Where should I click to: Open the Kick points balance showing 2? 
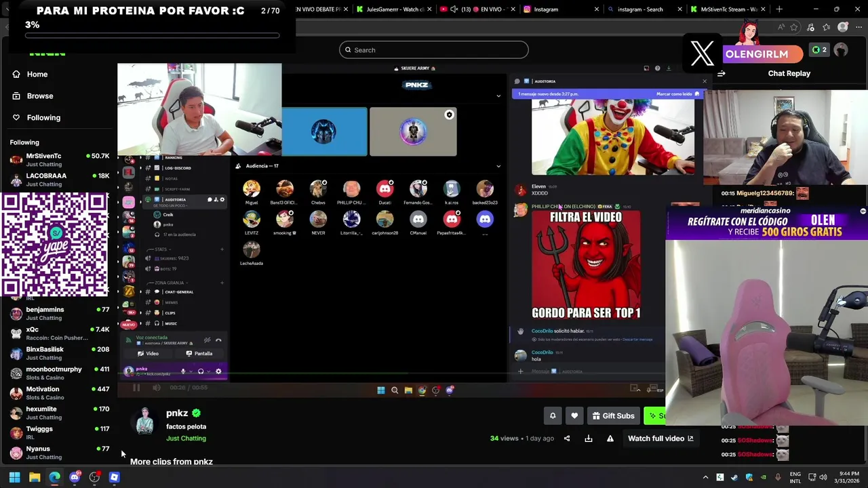[819, 50]
